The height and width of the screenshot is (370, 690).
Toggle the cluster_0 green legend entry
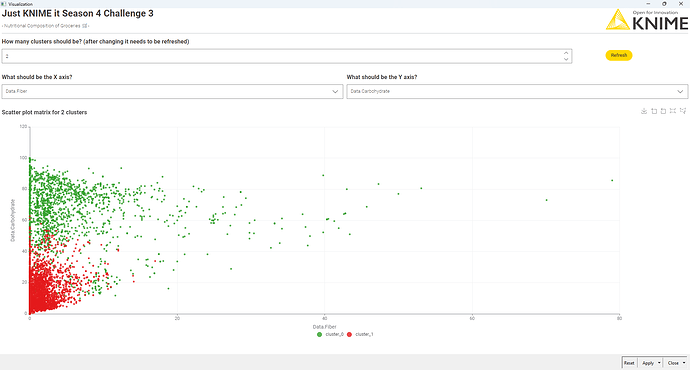pos(330,334)
